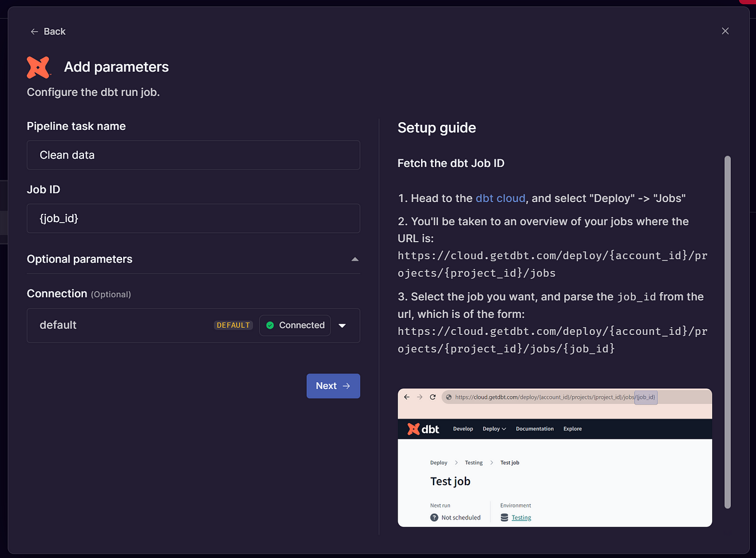Image resolution: width=756 pixels, height=558 pixels.
Task: Open the dbt cloud link
Action: (x=500, y=198)
